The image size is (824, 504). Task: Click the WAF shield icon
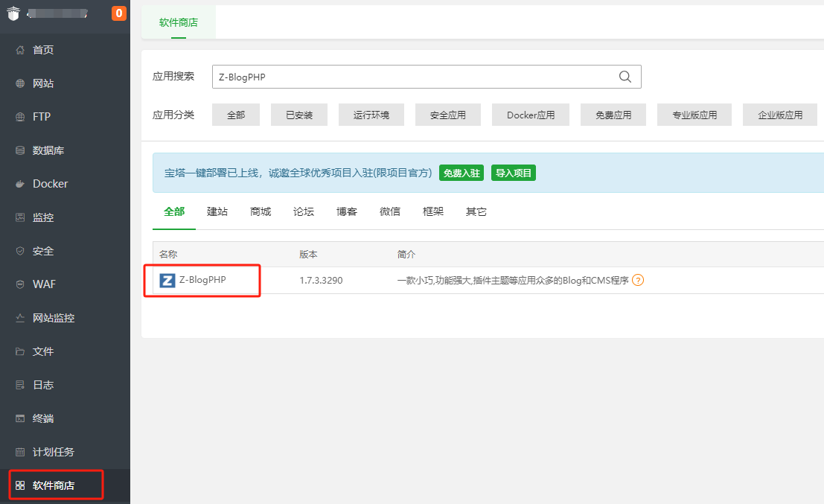click(x=20, y=284)
